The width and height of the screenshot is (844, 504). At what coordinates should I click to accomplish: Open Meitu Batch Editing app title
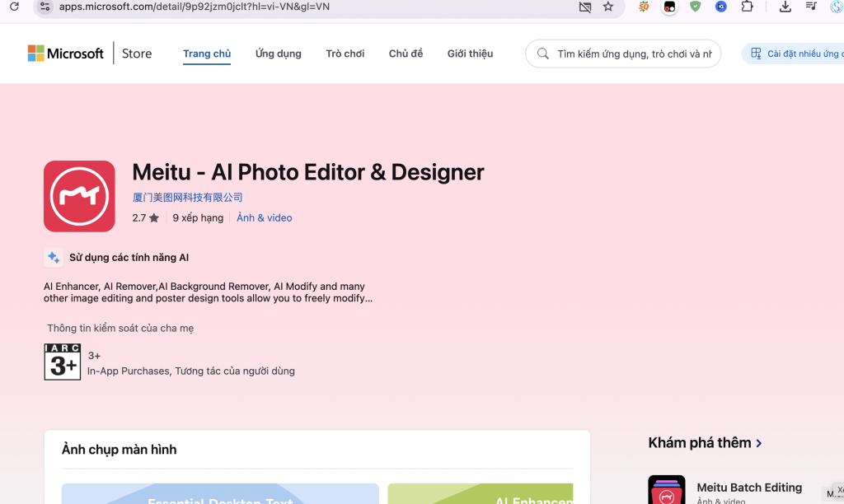pyautogui.click(x=749, y=488)
